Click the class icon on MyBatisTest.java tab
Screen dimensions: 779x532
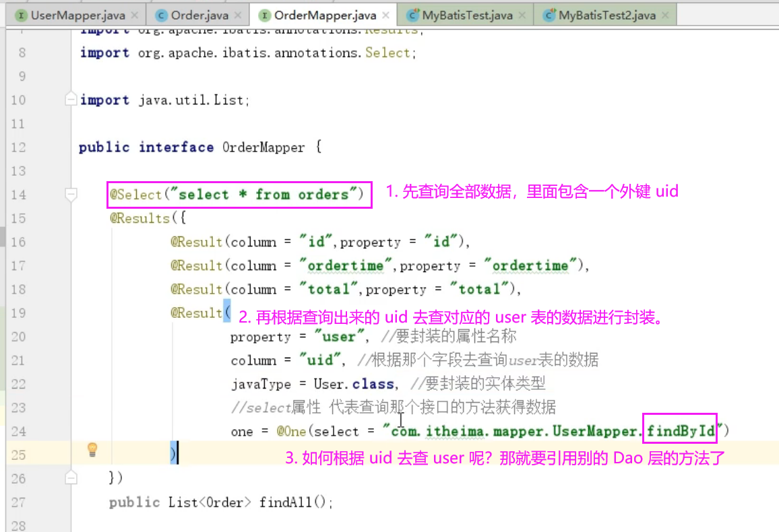click(412, 16)
